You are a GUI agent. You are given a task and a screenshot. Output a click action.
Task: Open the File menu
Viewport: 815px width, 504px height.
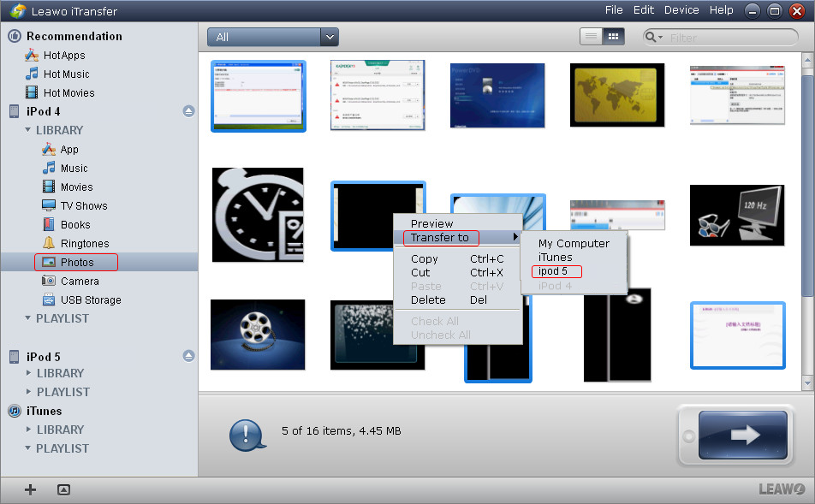tap(614, 10)
